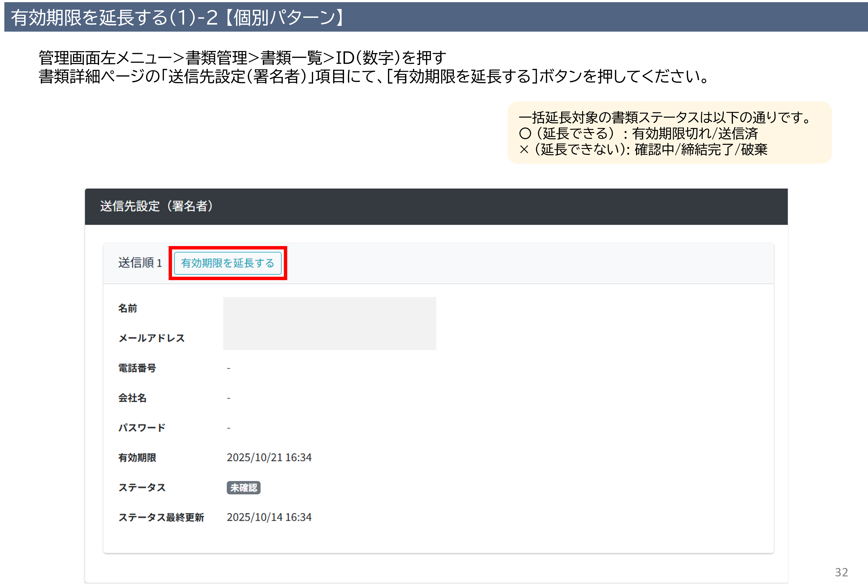Click the dash value beside 電話番号
The width and height of the screenshot is (868, 588).
click(x=229, y=368)
